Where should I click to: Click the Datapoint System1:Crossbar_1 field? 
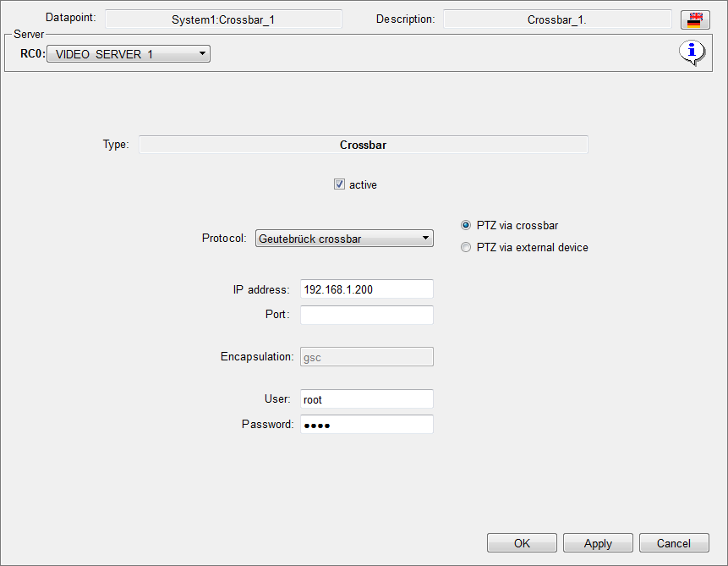click(223, 19)
